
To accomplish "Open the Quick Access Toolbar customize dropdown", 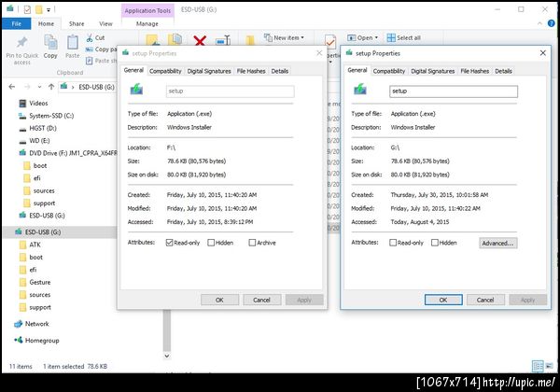I will point(49,10).
